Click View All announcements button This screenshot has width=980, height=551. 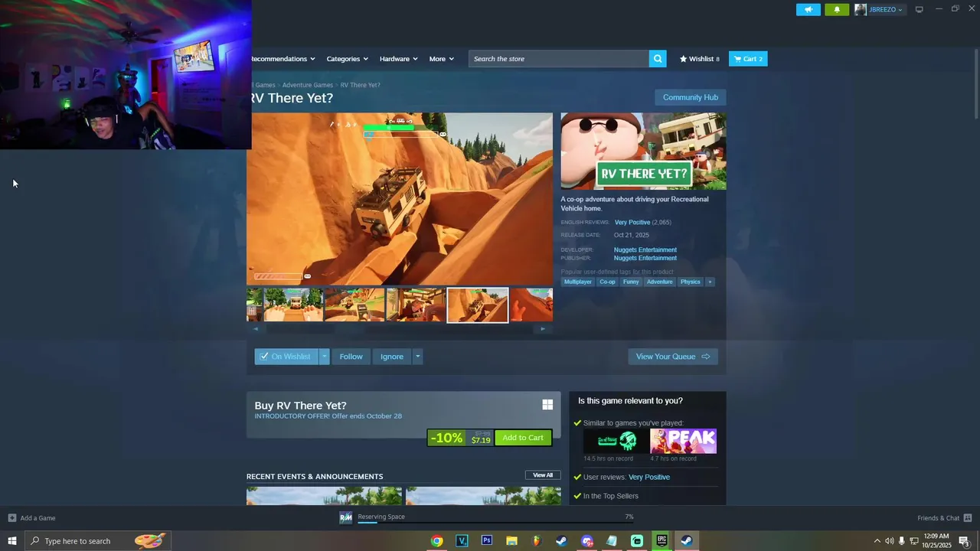coord(543,475)
